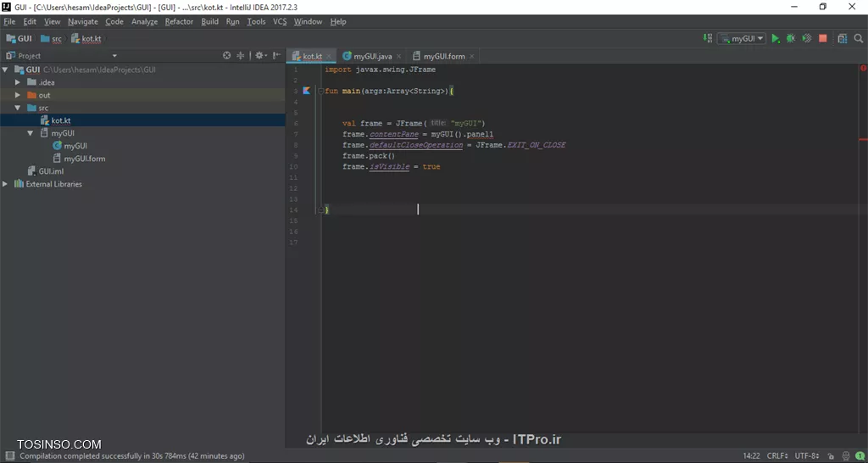Open the green event log notification bubble

point(860,456)
